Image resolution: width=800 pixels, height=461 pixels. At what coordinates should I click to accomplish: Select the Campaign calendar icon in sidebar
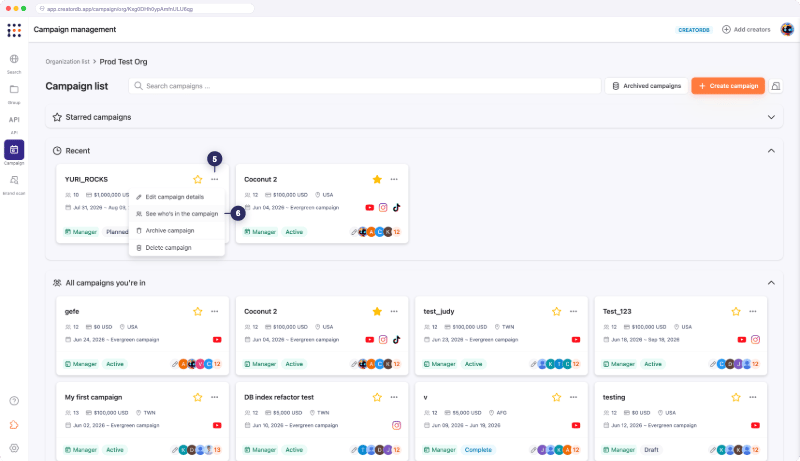pyautogui.click(x=14, y=150)
